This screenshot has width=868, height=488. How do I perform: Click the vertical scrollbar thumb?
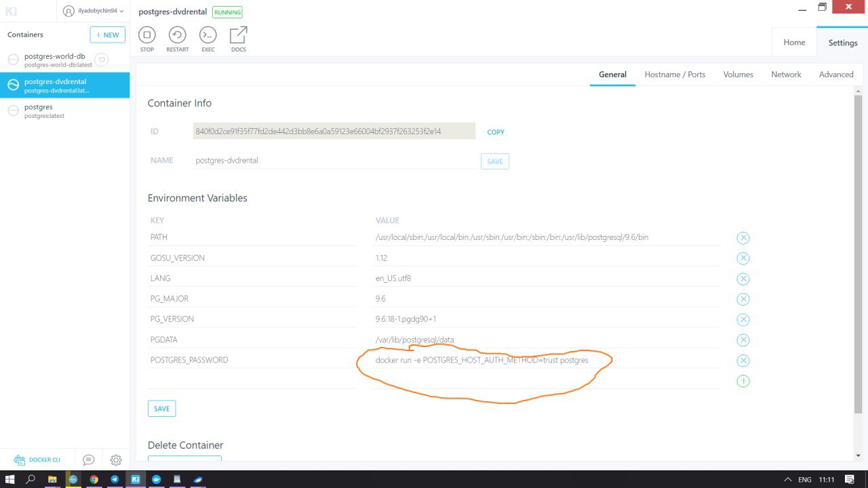(858, 254)
